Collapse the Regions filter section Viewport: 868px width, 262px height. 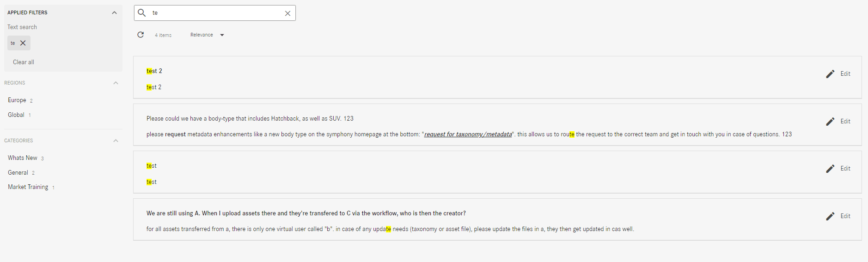tap(116, 83)
